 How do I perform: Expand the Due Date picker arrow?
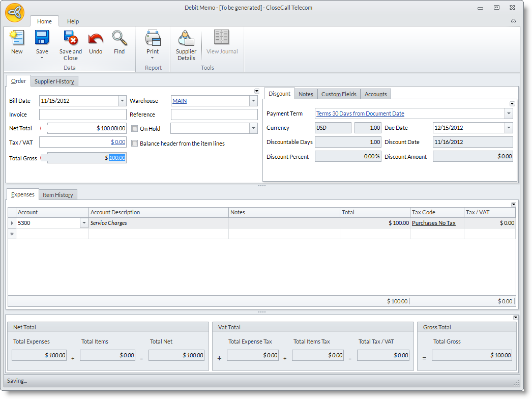(x=509, y=128)
